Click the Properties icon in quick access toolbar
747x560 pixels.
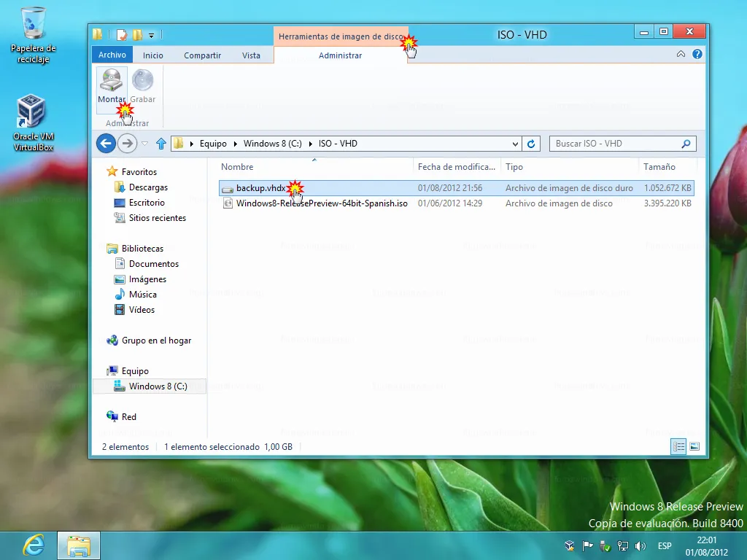coord(122,35)
